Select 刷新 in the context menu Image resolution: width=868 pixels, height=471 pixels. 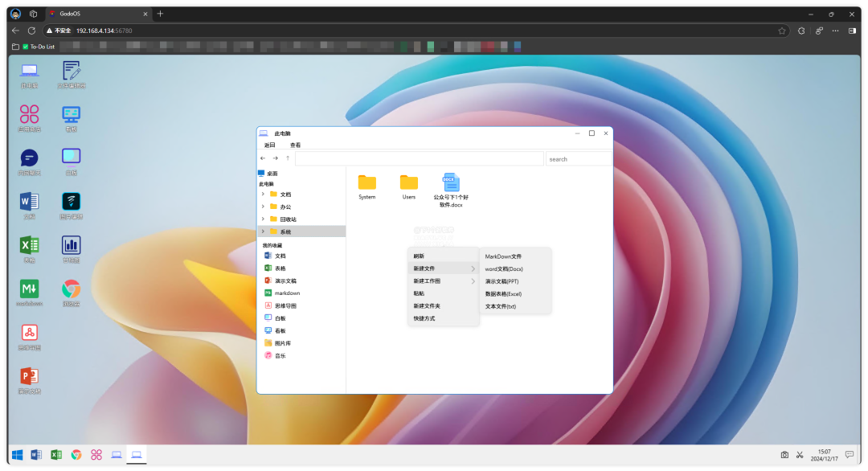pos(419,256)
